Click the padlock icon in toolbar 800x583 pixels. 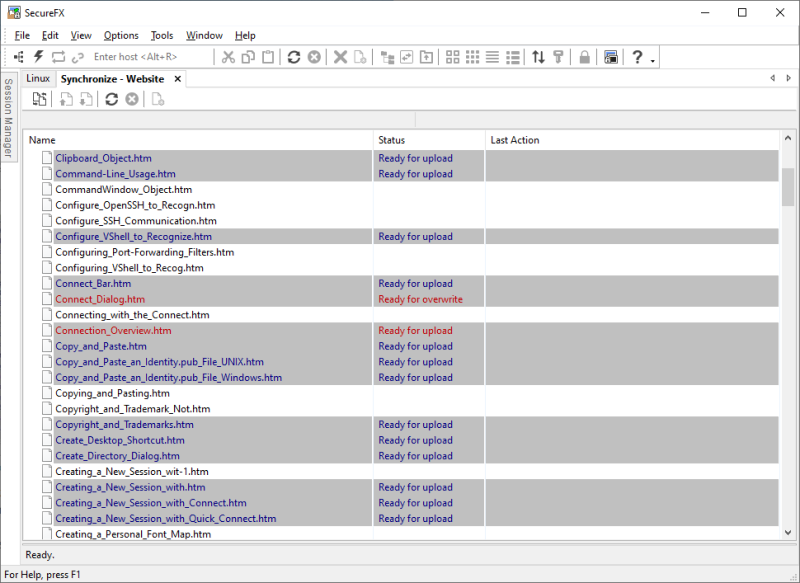point(585,57)
